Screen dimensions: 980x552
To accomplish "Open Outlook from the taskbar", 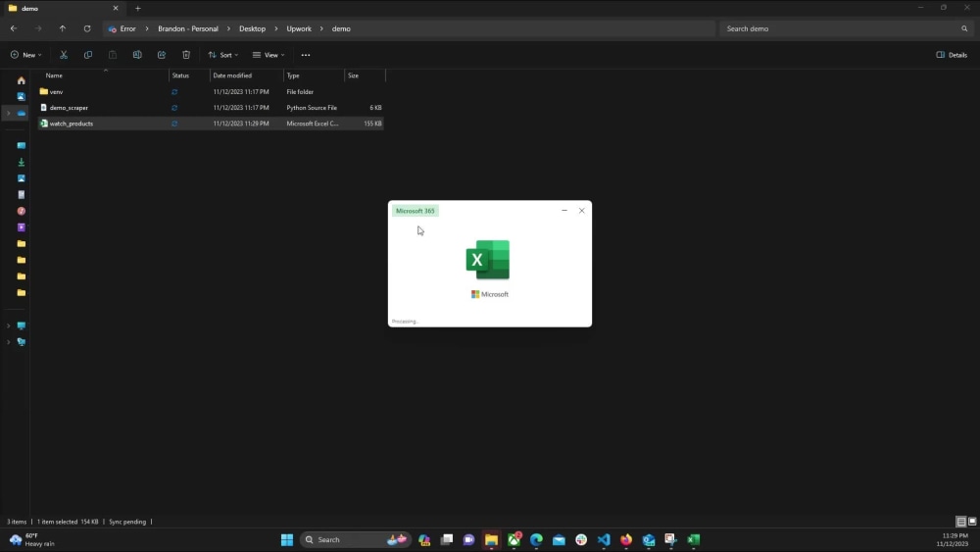I will (649, 539).
